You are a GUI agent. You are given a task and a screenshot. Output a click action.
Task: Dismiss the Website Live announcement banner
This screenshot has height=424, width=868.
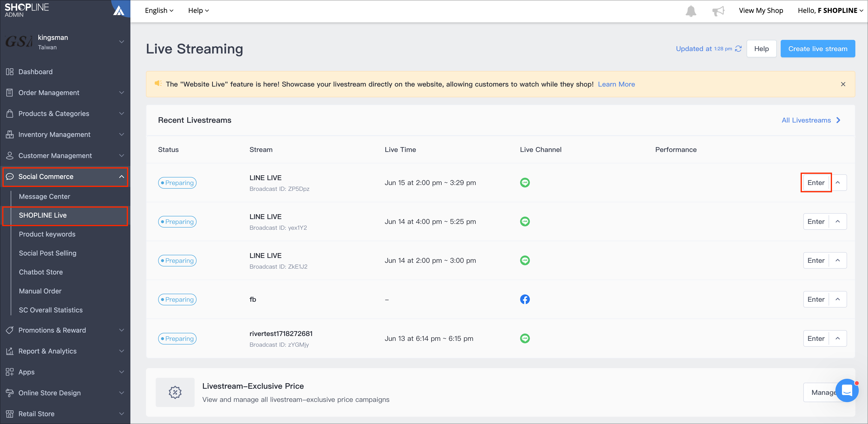pos(843,84)
